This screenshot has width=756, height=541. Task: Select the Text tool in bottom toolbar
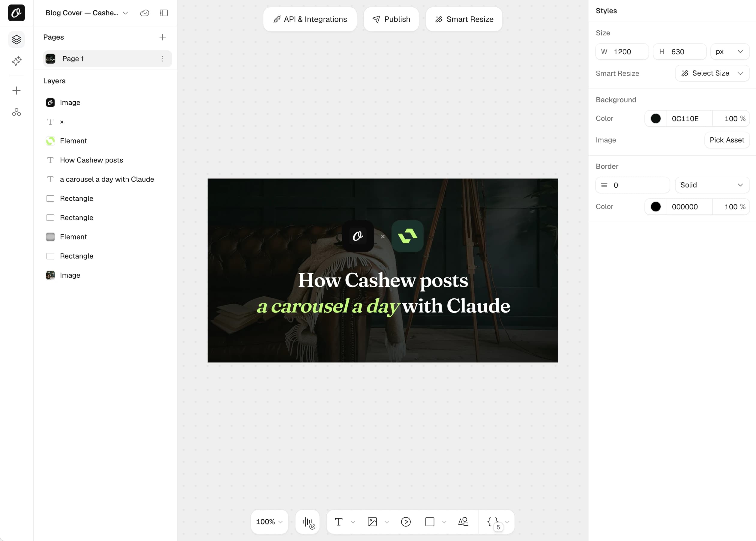click(x=338, y=522)
